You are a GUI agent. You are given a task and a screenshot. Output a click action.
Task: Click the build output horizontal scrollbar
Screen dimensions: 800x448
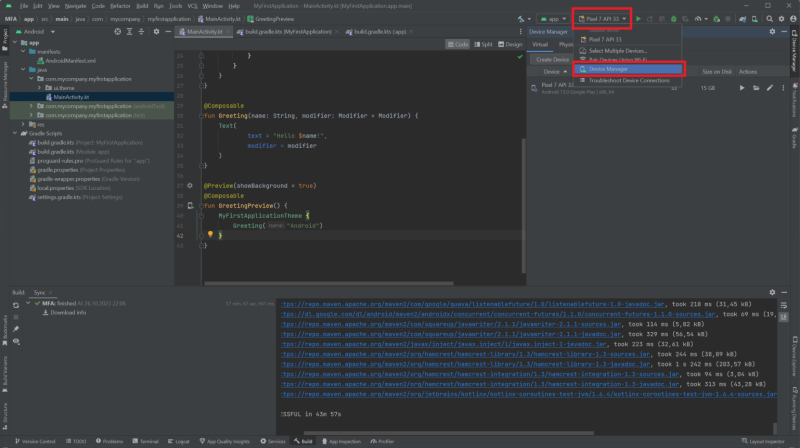448,433
